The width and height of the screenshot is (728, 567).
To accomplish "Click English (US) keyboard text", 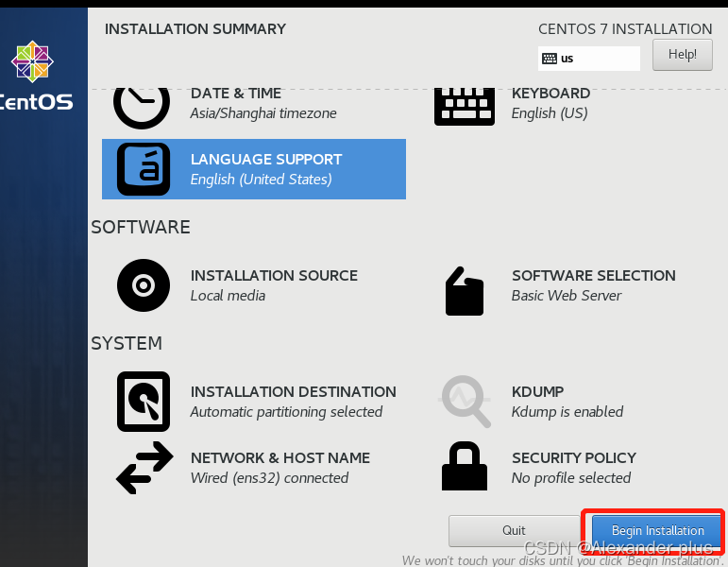I will pos(550,113).
